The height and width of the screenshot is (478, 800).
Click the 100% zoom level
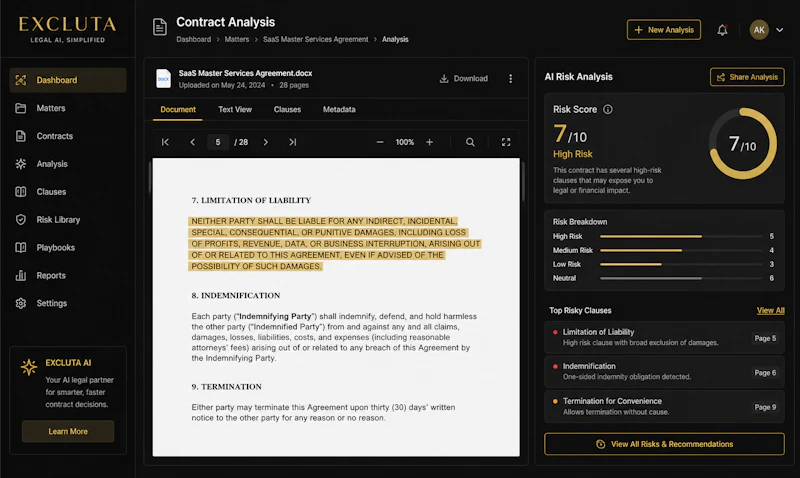coord(405,142)
